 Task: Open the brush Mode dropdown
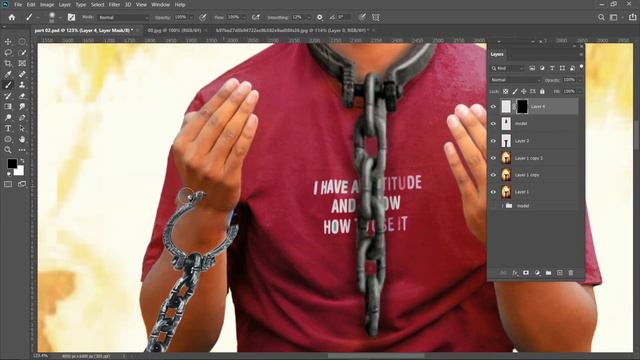coord(123,18)
